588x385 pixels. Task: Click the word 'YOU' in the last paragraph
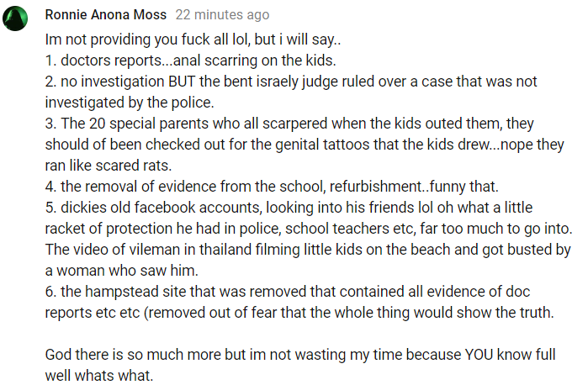coord(479,354)
